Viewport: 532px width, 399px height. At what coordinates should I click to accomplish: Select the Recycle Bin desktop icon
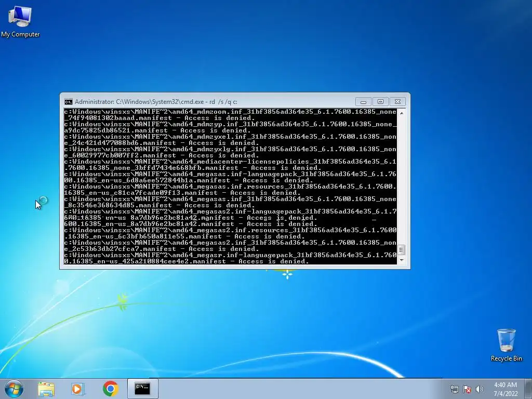click(506, 345)
